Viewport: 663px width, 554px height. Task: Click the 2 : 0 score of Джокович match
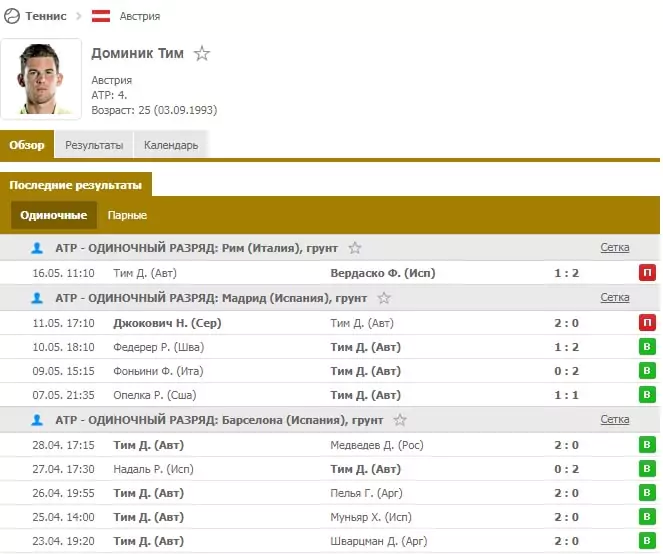coord(566,323)
